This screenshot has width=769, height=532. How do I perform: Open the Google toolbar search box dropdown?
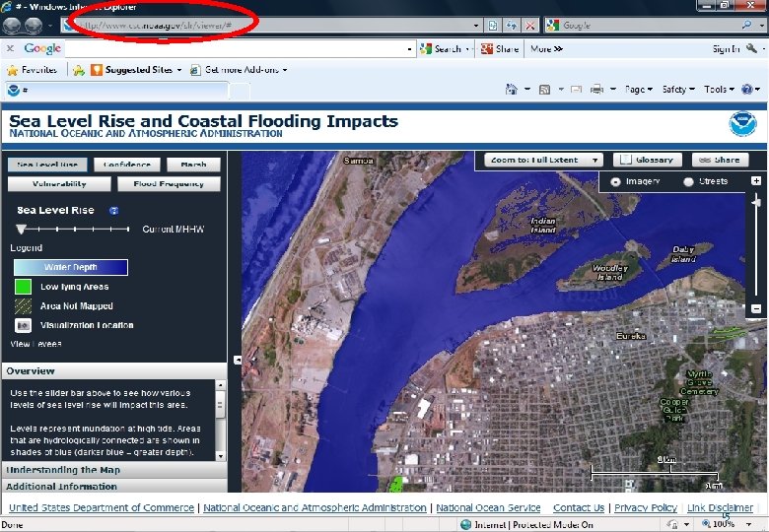409,49
